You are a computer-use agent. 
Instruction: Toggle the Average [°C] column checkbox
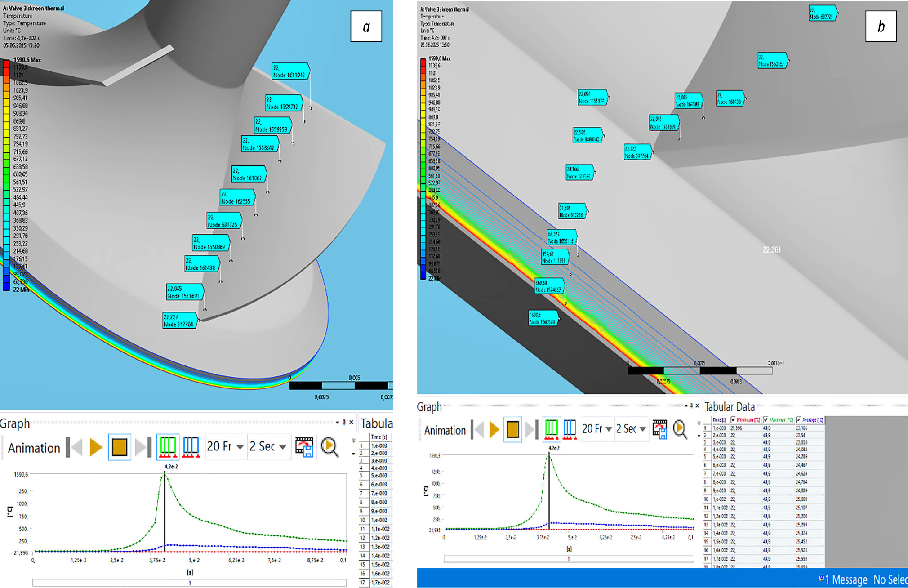pyautogui.click(x=799, y=420)
